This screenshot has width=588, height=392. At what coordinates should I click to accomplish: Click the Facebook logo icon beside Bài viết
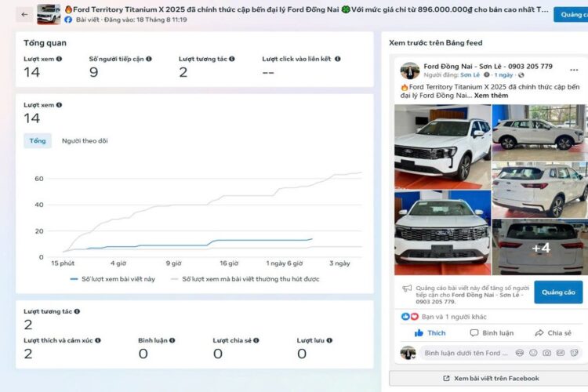click(x=68, y=20)
